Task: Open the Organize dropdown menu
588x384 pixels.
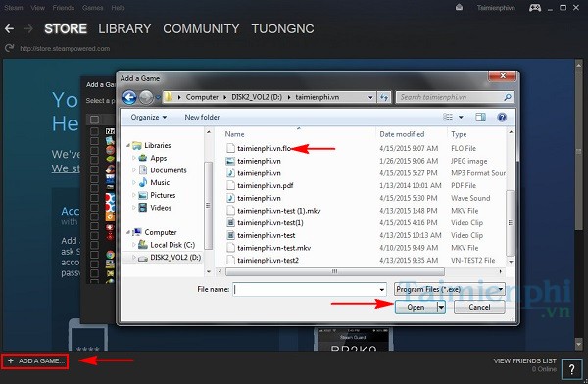Action: [149, 117]
